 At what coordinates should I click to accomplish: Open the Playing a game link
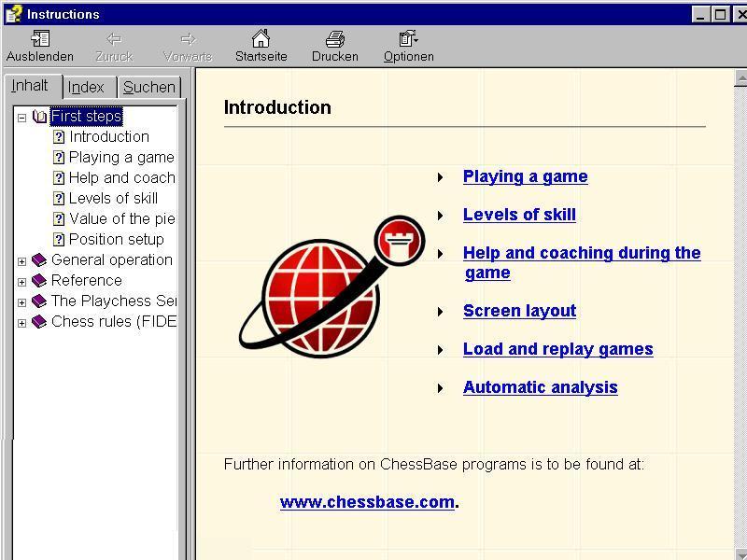point(525,176)
